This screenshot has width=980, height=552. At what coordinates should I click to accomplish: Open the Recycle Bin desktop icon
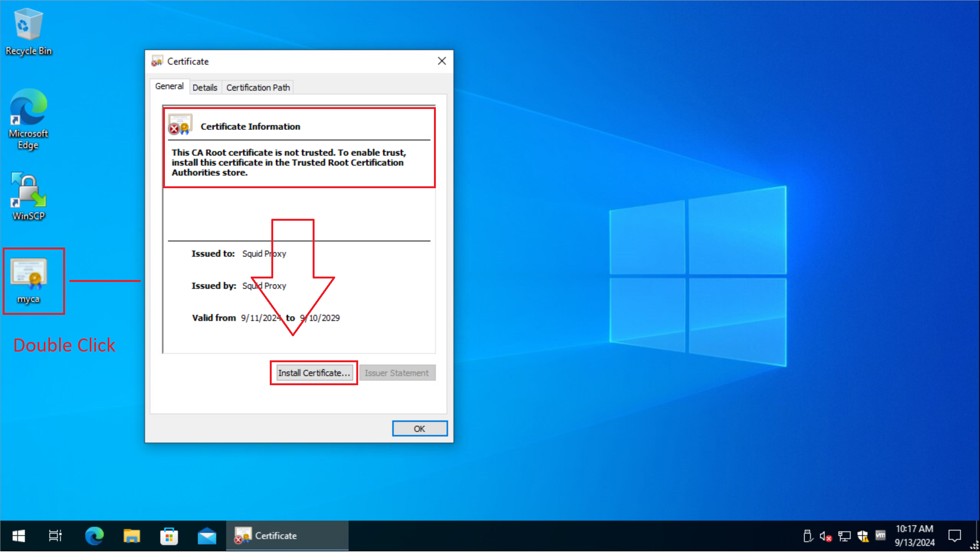(28, 32)
